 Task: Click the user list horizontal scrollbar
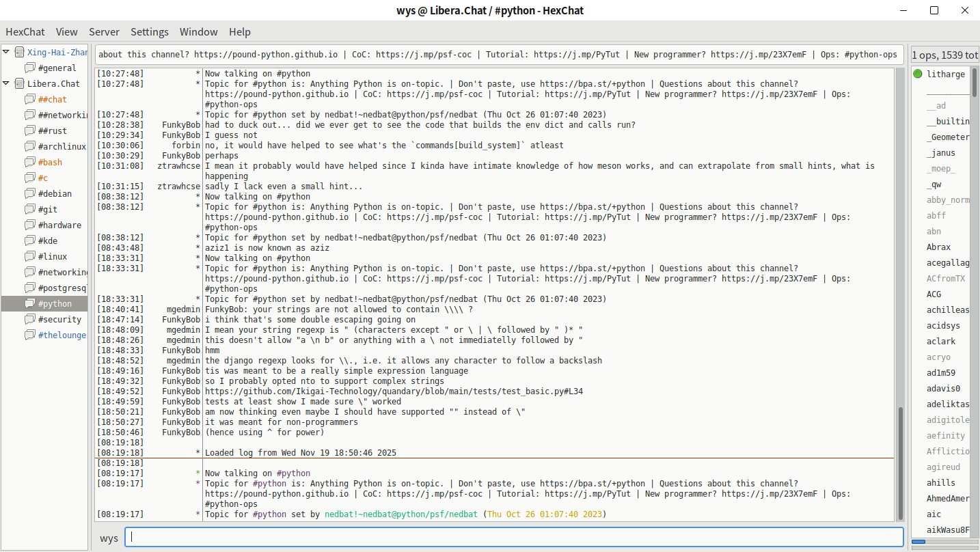944,542
